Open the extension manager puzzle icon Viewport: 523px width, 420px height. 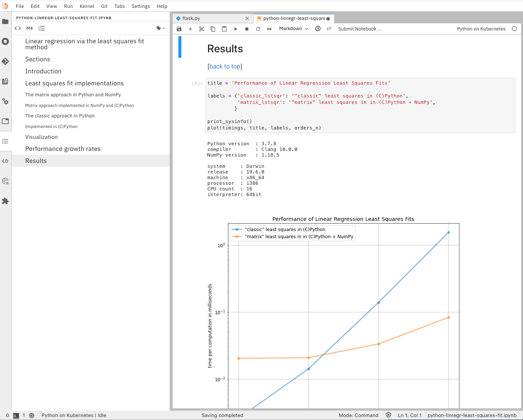(5, 201)
